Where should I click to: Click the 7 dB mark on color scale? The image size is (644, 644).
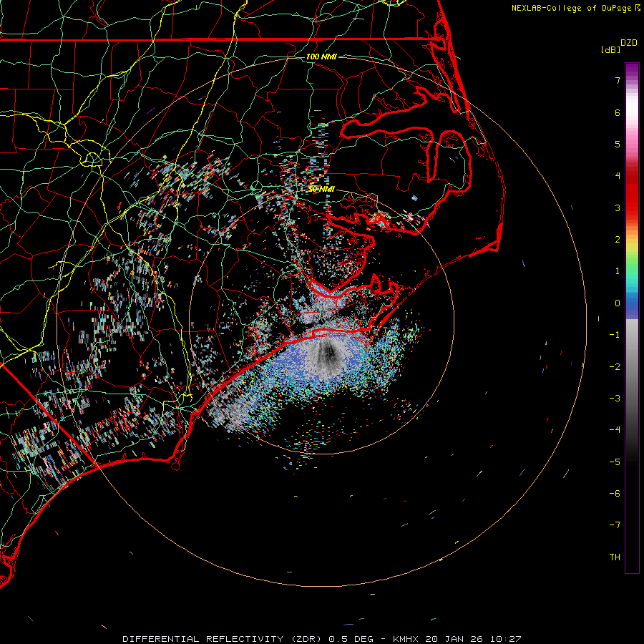pos(618,80)
